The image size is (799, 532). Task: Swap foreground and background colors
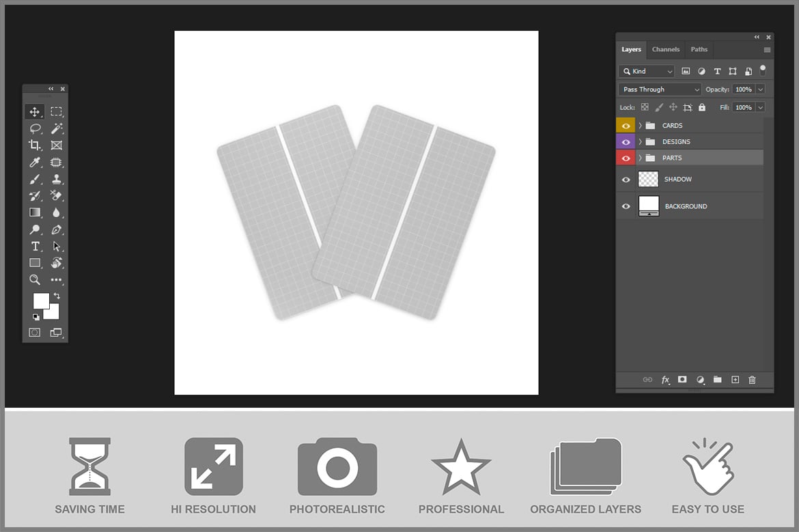[57, 296]
